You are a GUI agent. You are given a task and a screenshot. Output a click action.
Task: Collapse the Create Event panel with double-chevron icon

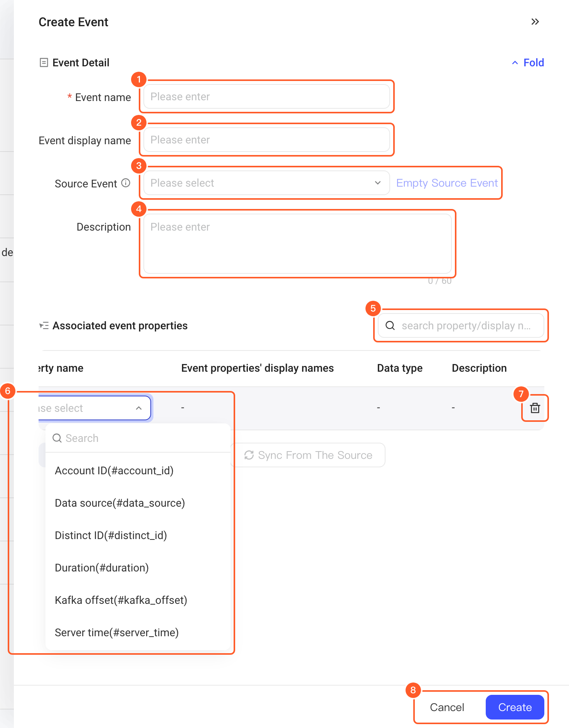coord(535,22)
